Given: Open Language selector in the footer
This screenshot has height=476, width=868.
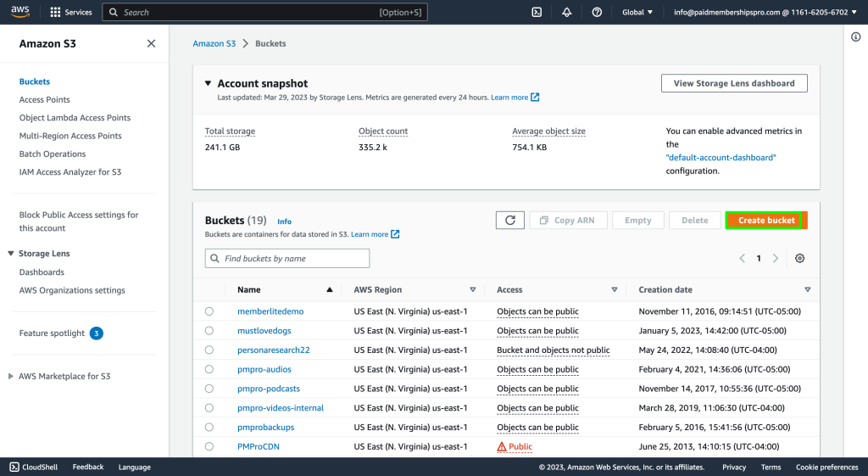Looking at the screenshot, I should tap(135, 468).
